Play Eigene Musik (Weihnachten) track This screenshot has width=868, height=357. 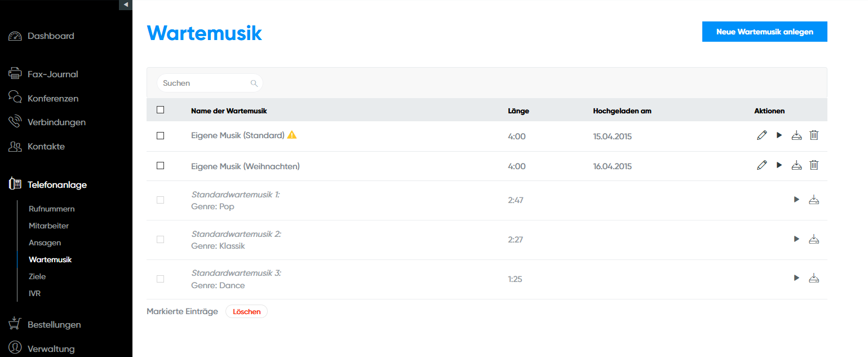pos(780,165)
